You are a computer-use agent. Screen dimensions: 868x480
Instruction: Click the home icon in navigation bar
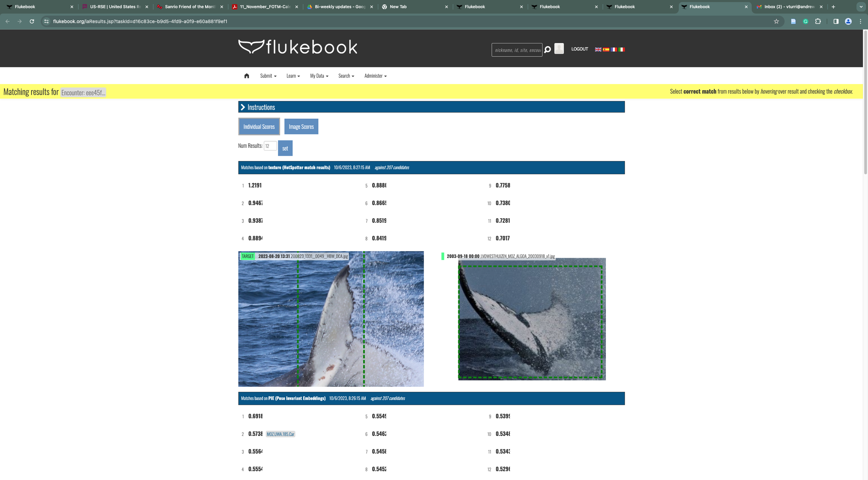point(247,76)
